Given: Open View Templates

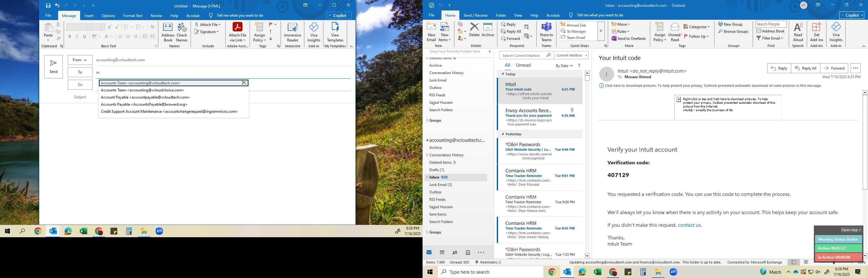Looking at the screenshot, I should [335, 32].
